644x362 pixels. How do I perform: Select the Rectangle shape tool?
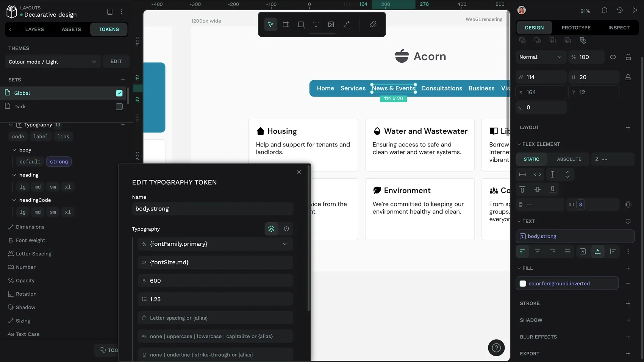[301, 24]
